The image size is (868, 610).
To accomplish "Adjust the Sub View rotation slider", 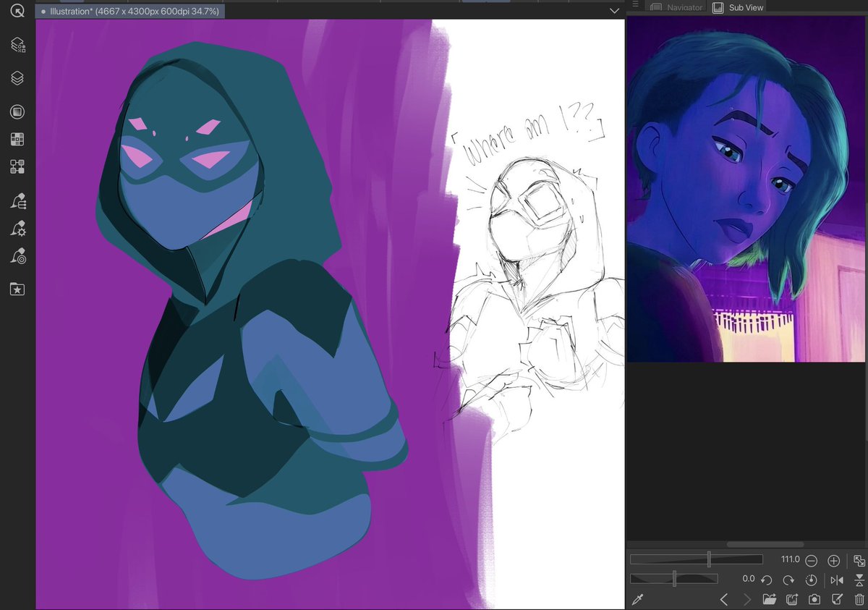I will [674, 578].
